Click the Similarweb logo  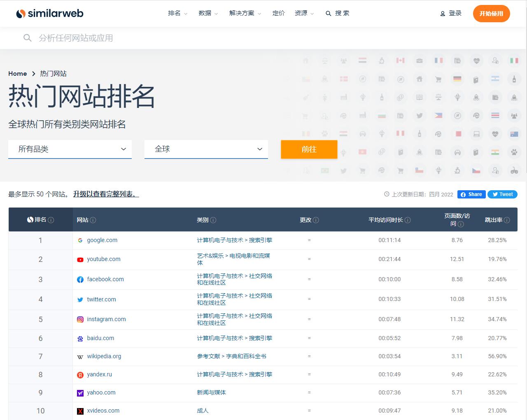tap(49, 14)
